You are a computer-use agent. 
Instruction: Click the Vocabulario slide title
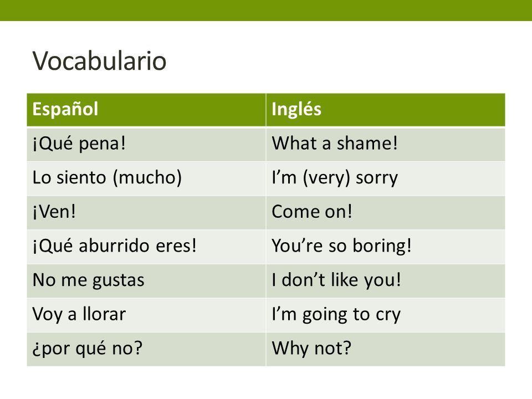point(99,61)
